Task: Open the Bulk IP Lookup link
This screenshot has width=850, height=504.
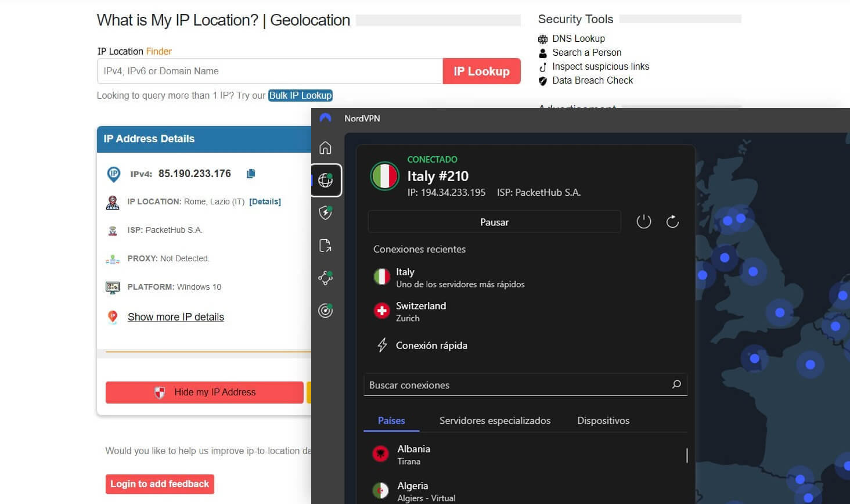Action: click(300, 95)
